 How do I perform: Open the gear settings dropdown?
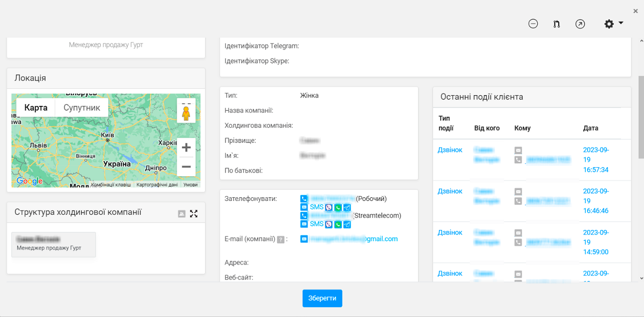click(x=613, y=24)
